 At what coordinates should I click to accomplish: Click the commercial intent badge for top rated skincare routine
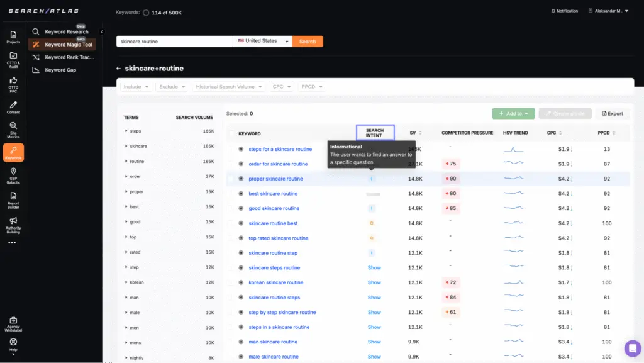point(372,238)
